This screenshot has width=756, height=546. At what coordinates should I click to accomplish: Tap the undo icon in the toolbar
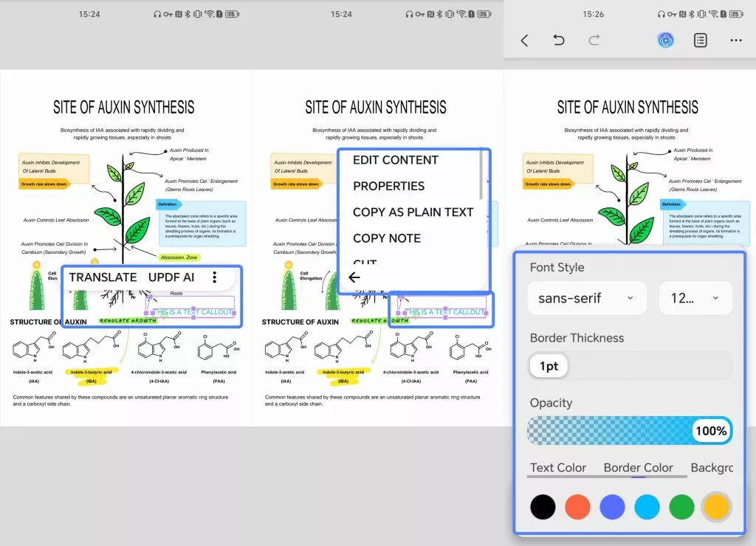[558, 40]
